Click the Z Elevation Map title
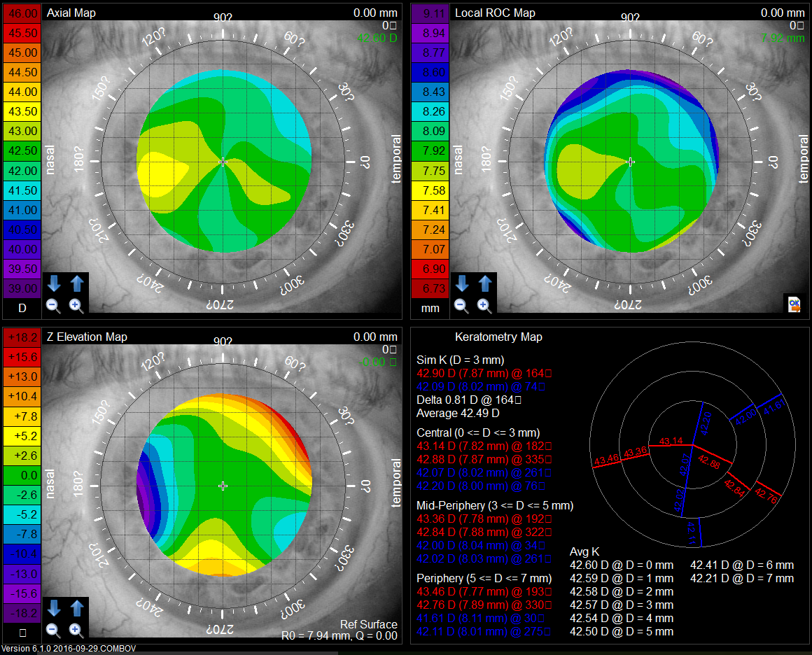The height and width of the screenshot is (655, 812). pos(87,337)
